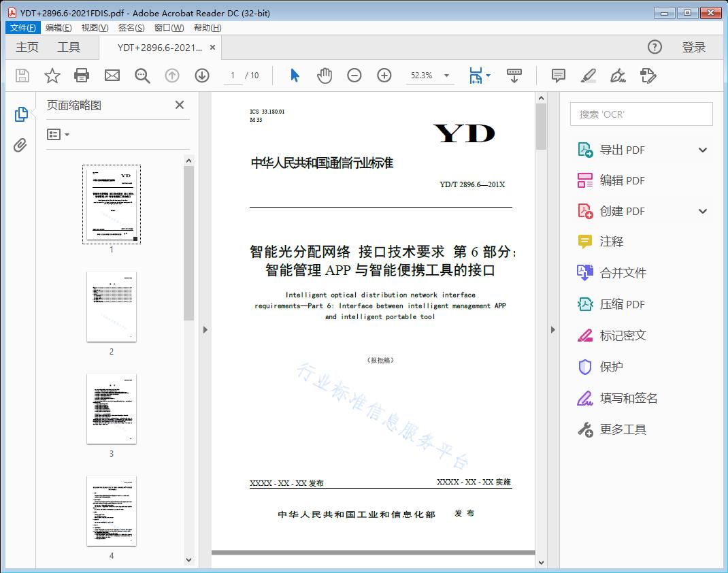The height and width of the screenshot is (573, 728).
Task: Select page 3 thumbnail in sidebar
Action: click(x=111, y=408)
